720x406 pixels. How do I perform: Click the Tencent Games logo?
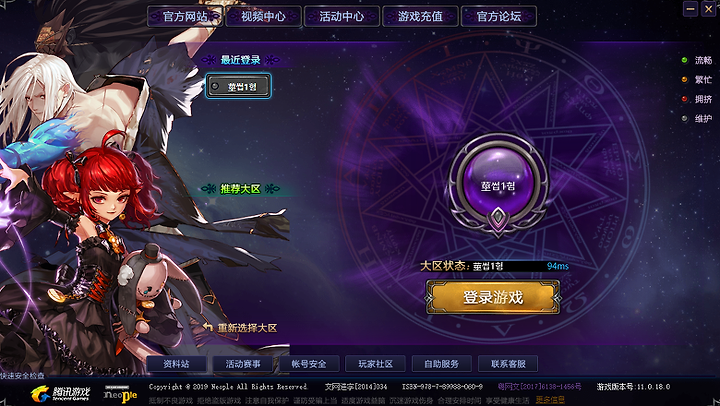tap(60, 393)
